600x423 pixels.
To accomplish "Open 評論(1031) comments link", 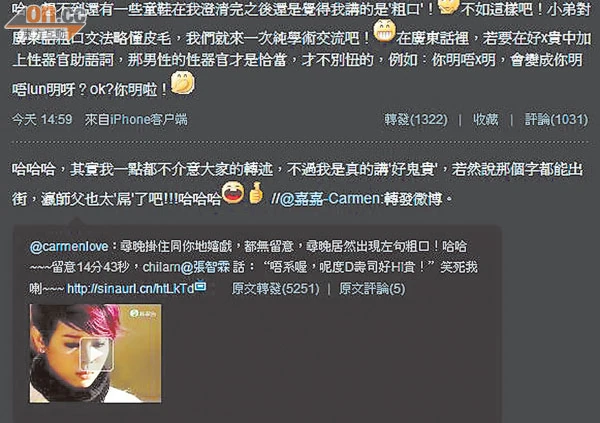I will point(556,119).
